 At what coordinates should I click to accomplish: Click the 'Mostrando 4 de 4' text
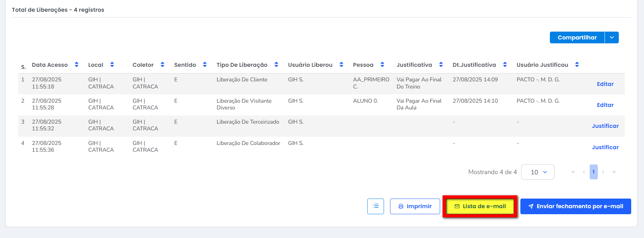493,172
